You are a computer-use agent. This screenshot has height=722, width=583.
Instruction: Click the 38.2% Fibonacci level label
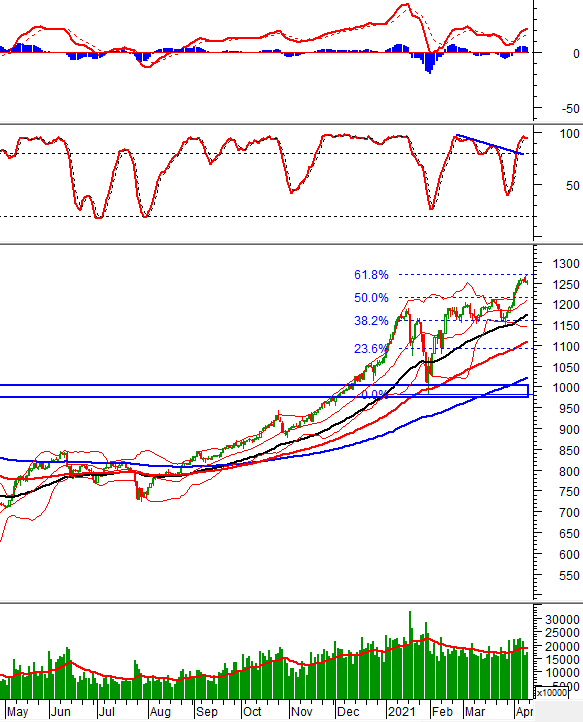[371, 321]
